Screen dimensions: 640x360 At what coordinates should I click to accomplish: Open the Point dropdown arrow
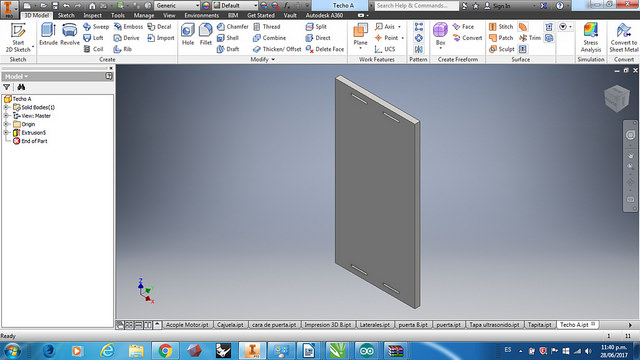tap(402, 38)
